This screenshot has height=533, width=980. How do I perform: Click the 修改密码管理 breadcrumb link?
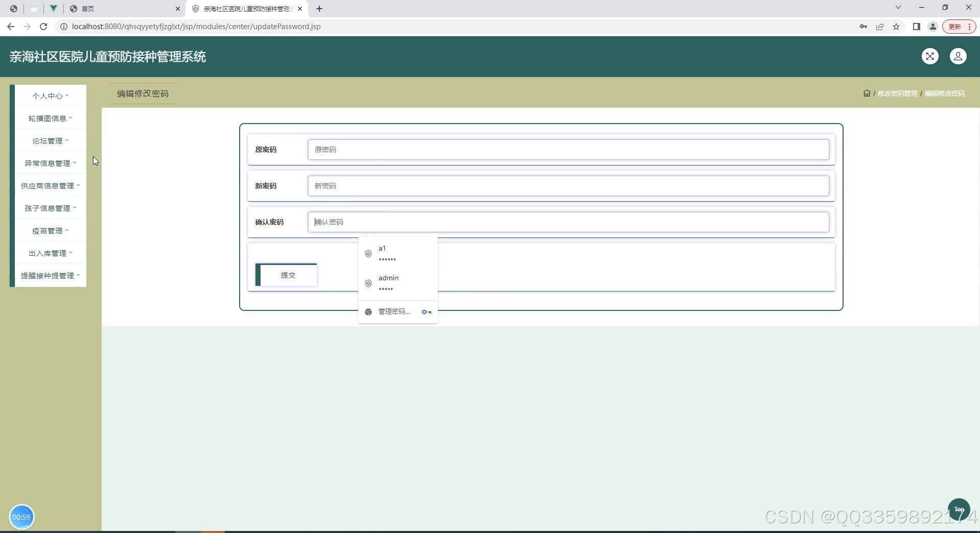[x=897, y=93]
